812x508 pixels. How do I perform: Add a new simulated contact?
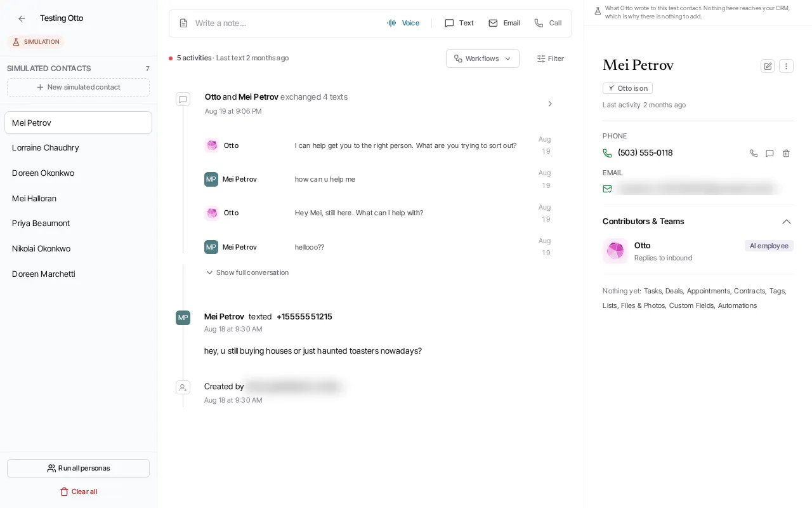pos(79,87)
